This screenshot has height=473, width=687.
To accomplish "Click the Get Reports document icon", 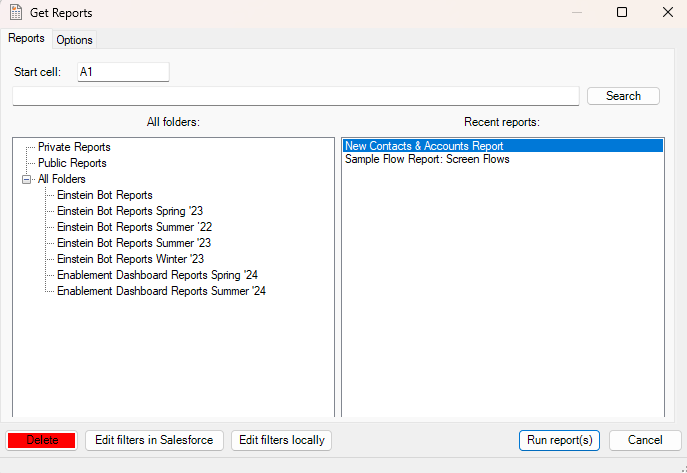I will click(16, 13).
